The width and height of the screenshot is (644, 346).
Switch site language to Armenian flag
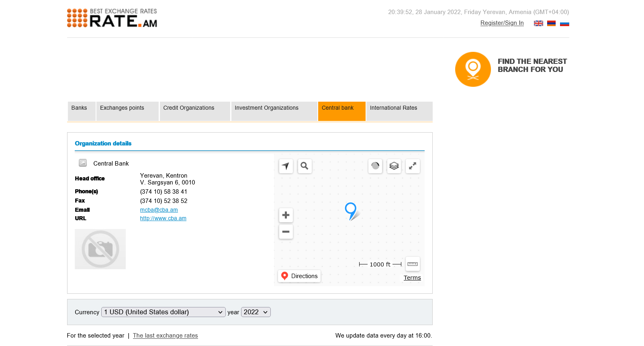551,23
